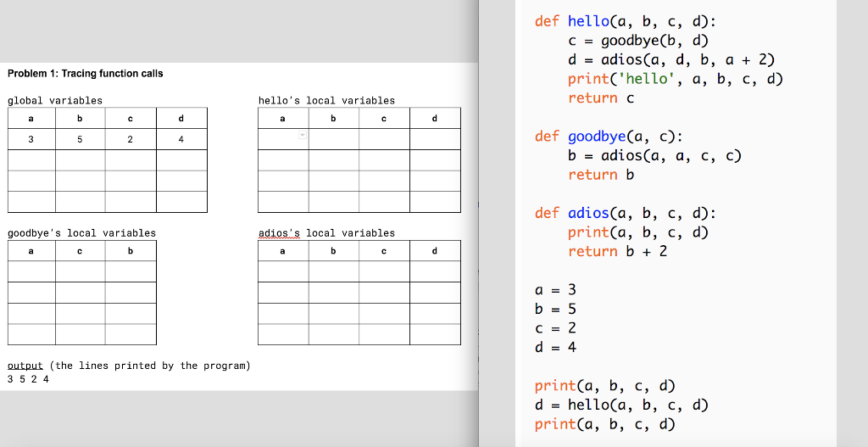Click the 'return c' code line
868x447 pixels.
point(601,98)
